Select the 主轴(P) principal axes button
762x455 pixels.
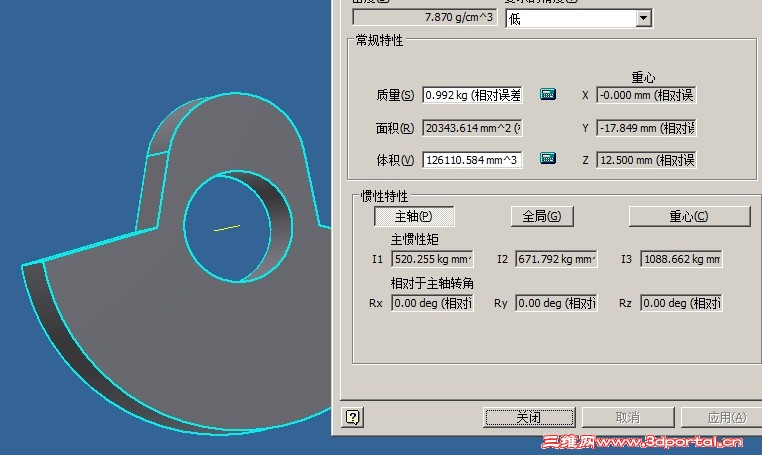[414, 216]
